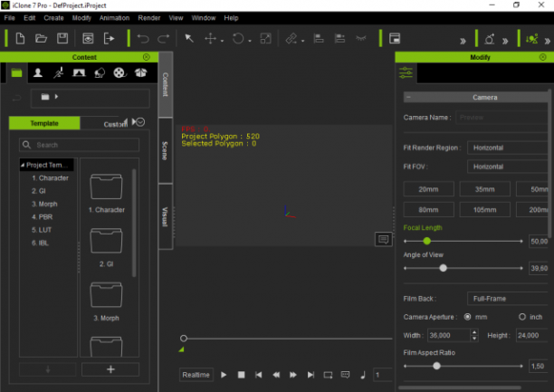554x392 pixels.
Task: Stop the animation playback
Action: coord(242,375)
